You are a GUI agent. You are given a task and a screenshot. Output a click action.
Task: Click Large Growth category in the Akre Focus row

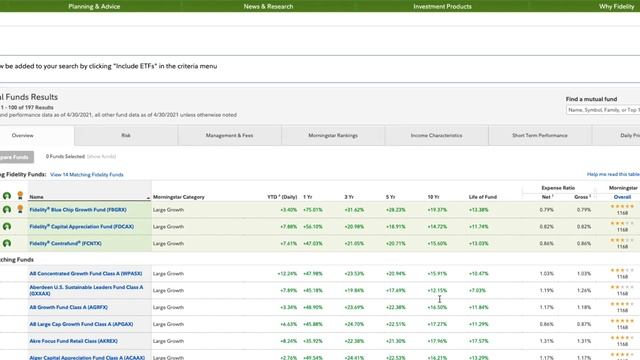pos(169,341)
